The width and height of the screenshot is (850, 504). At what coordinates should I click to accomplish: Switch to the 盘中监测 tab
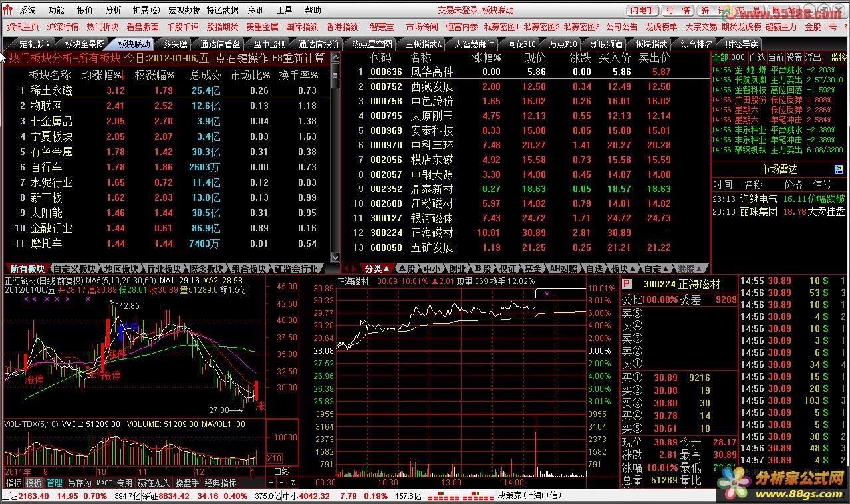(x=269, y=44)
